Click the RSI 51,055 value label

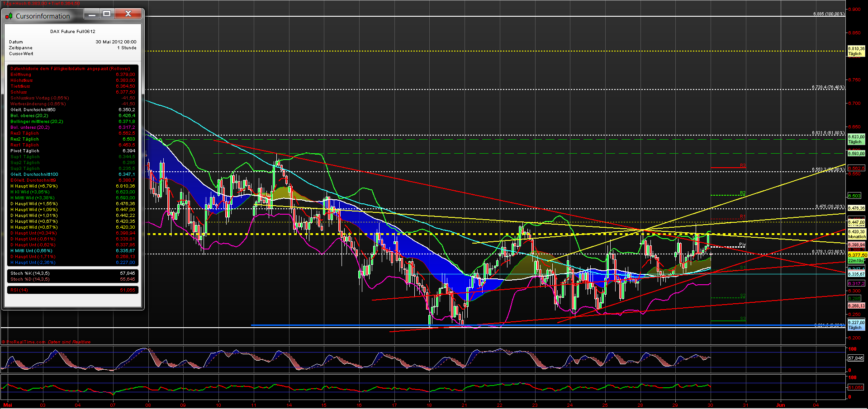click(x=855, y=387)
